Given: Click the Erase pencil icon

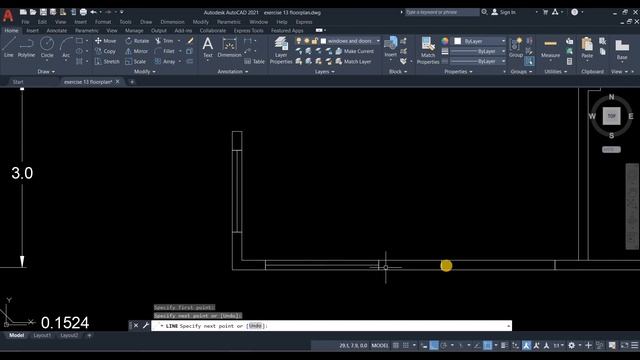Looking at the screenshot, I should click(190, 41).
